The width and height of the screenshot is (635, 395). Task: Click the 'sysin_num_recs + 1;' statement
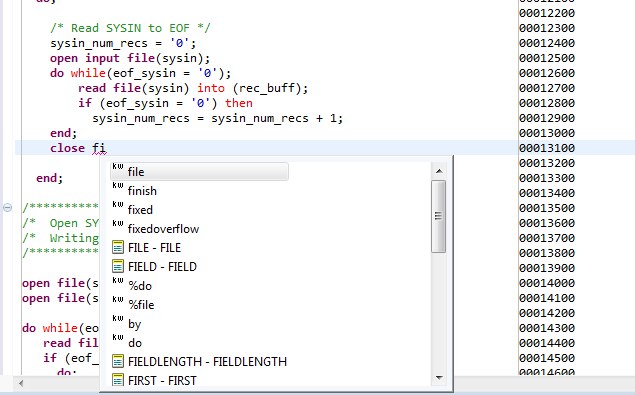tap(277, 118)
